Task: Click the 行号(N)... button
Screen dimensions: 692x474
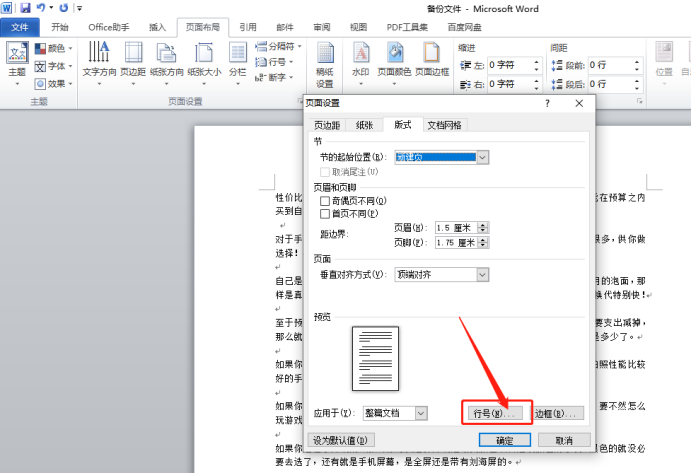Action: point(495,414)
